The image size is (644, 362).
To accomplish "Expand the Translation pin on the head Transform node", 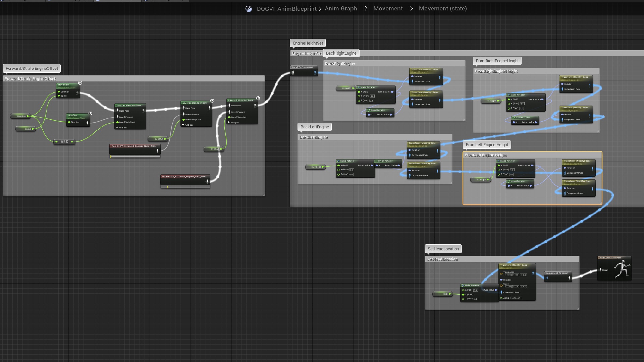I will click(501, 274).
